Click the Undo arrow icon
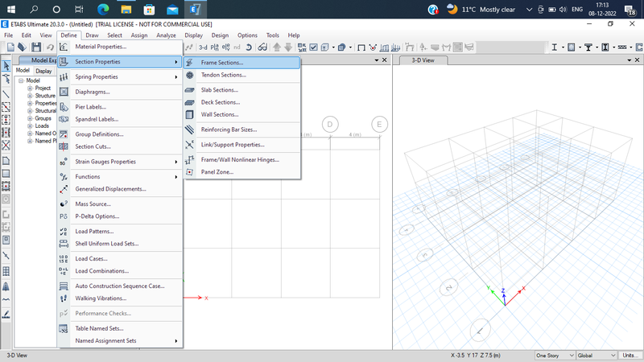 pos(50,47)
